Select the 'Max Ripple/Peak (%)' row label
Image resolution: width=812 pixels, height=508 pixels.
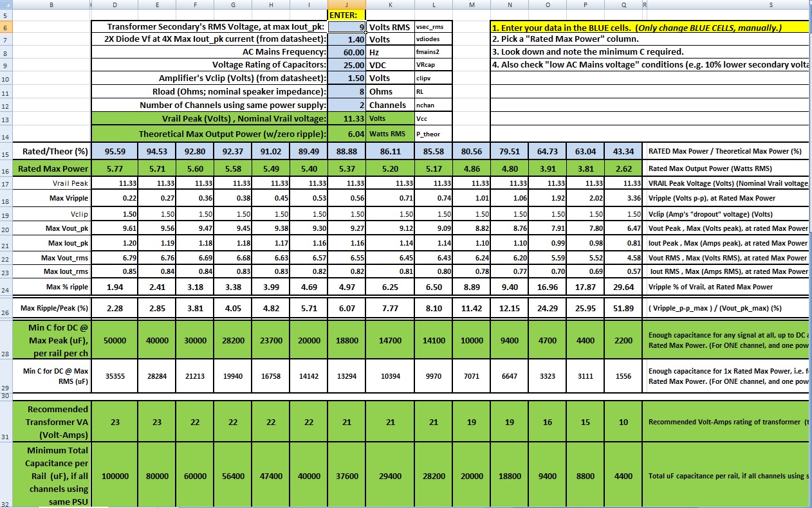coord(51,309)
